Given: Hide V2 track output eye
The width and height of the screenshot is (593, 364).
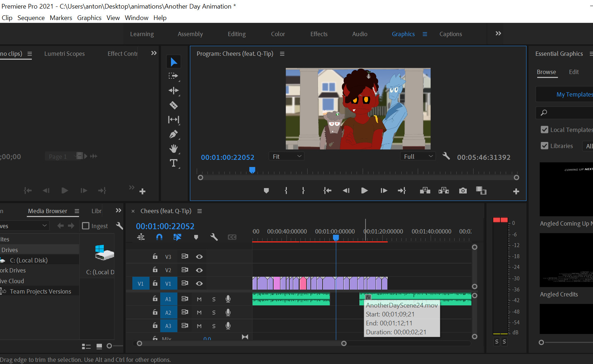Looking at the screenshot, I should (199, 270).
